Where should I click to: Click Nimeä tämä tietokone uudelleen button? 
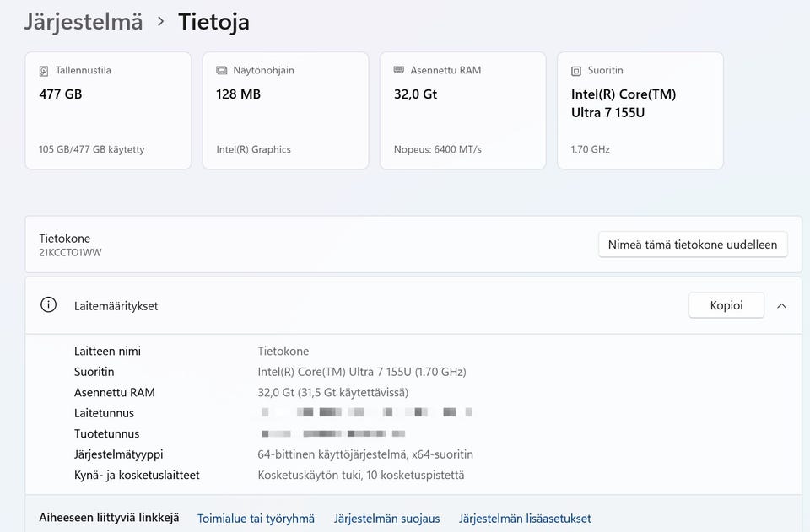click(x=693, y=245)
